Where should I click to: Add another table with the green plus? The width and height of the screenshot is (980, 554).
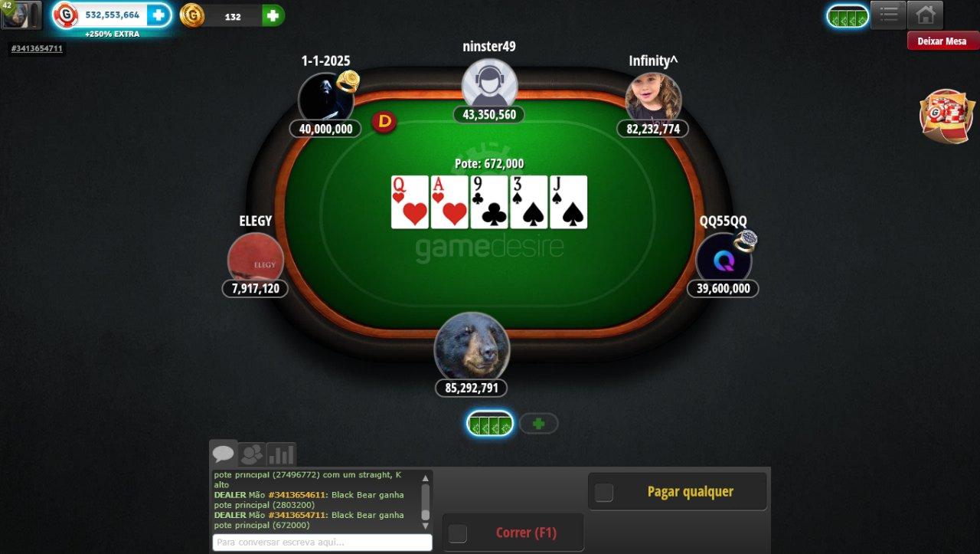[x=539, y=423]
